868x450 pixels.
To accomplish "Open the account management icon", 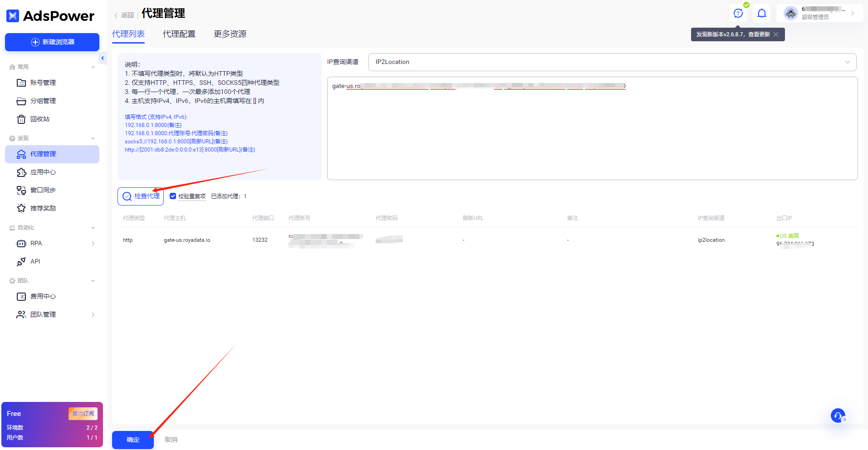I will pos(21,83).
